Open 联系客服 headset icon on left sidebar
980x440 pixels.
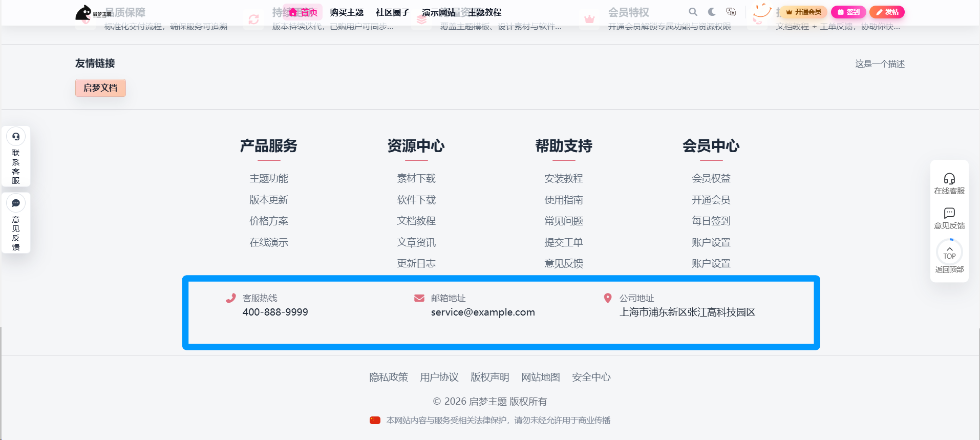point(16,137)
